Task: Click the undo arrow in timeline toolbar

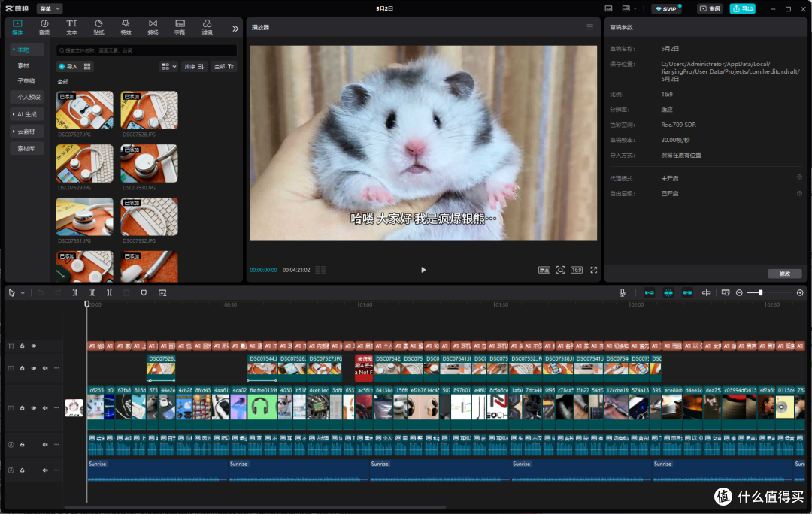Action: point(41,292)
